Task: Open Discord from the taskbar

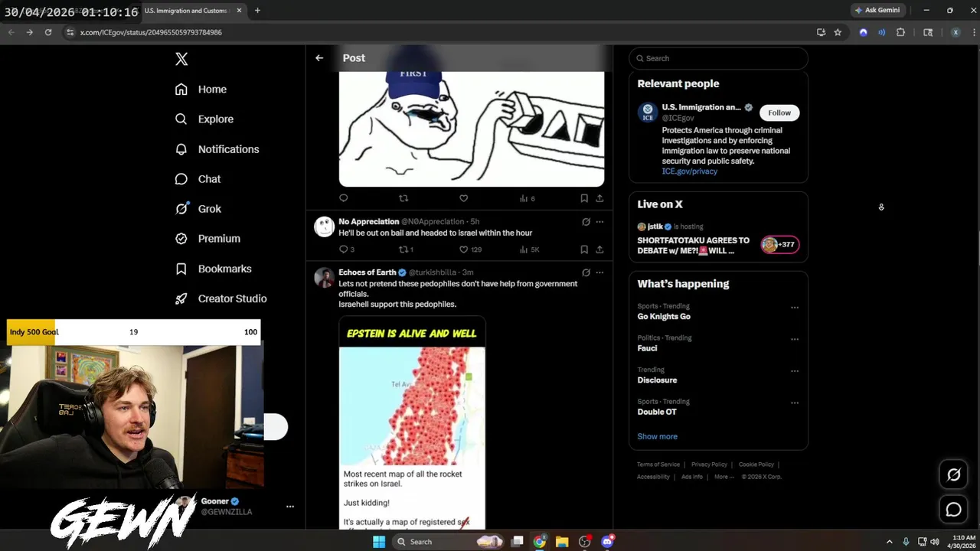Action: [x=607, y=542]
